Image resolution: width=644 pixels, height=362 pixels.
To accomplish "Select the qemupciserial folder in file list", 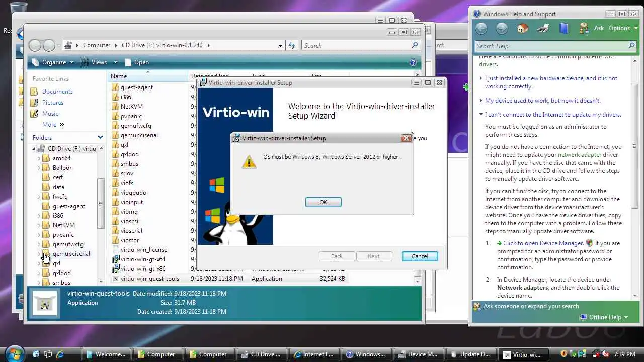I will pyautogui.click(x=139, y=135).
